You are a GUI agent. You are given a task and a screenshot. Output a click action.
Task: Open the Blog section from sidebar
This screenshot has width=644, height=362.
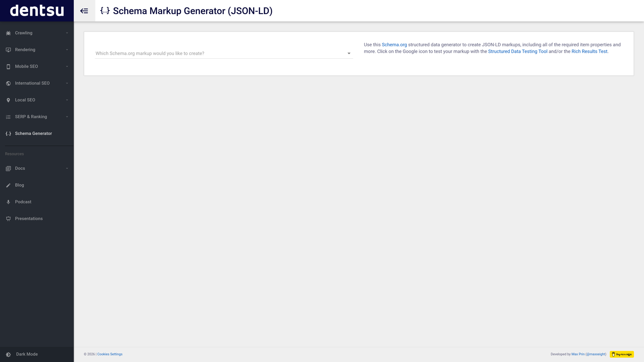pyautogui.click(x=19, y=185)
